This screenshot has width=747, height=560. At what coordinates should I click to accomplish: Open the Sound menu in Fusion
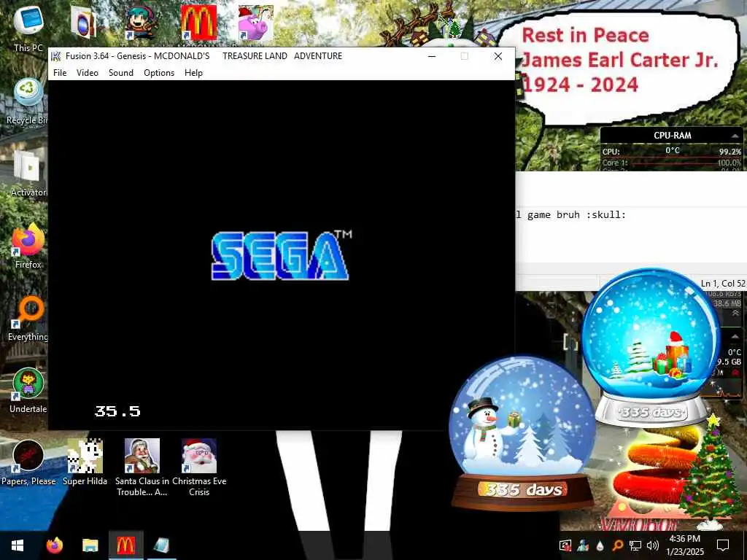121,73
